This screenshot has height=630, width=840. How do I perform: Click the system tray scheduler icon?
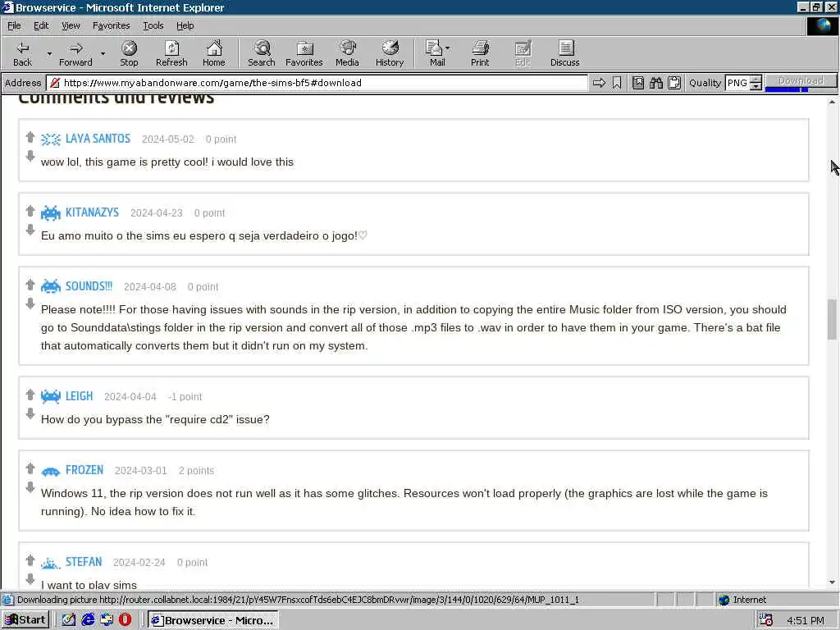[x=766, y=620]
